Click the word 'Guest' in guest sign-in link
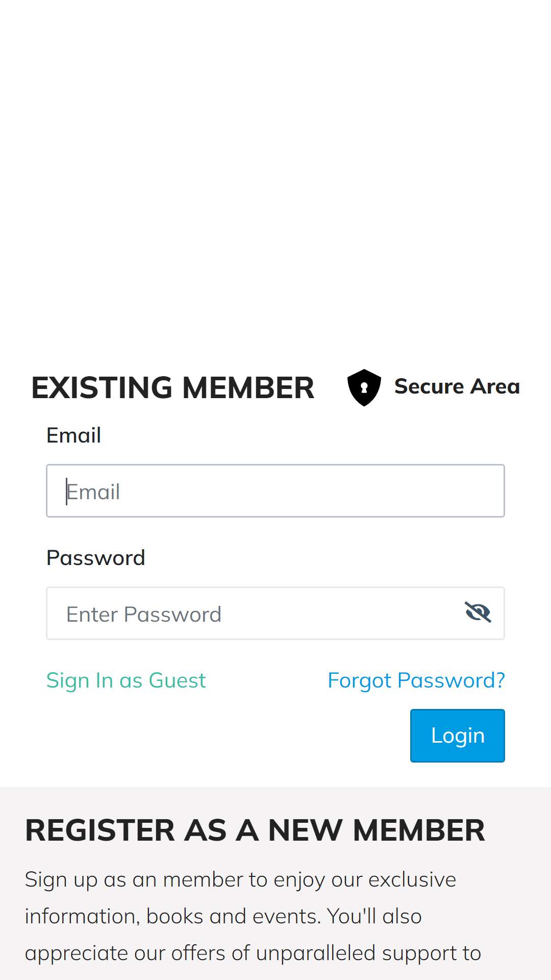551x980 pixels. click(x=177, y=680)
